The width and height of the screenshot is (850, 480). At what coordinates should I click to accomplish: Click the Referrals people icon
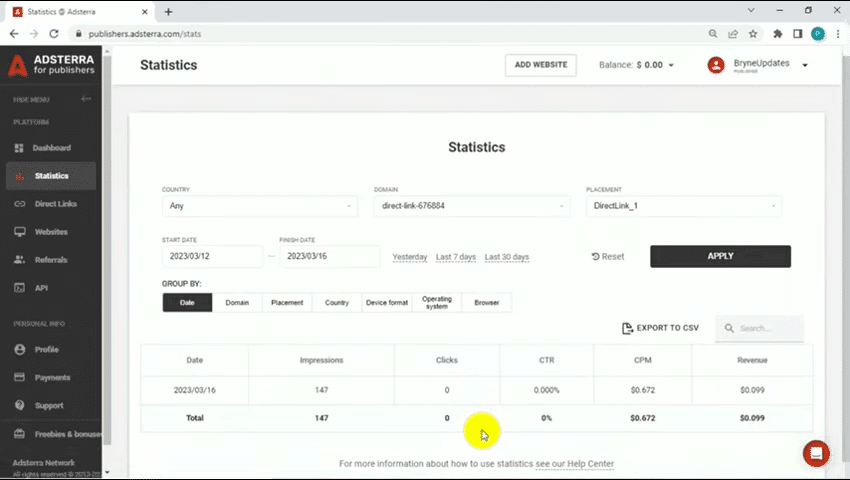[20, 260]
